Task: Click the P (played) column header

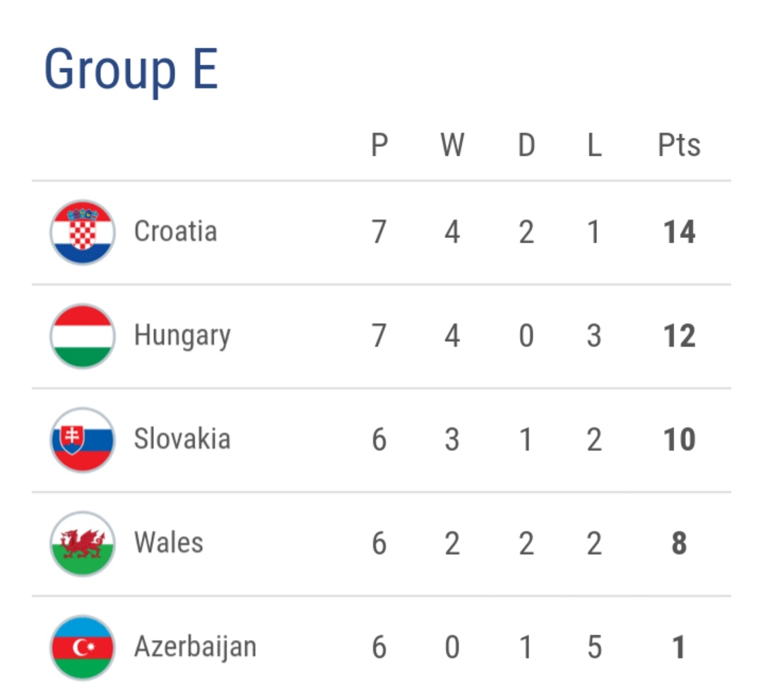Action: pos(379,146)
